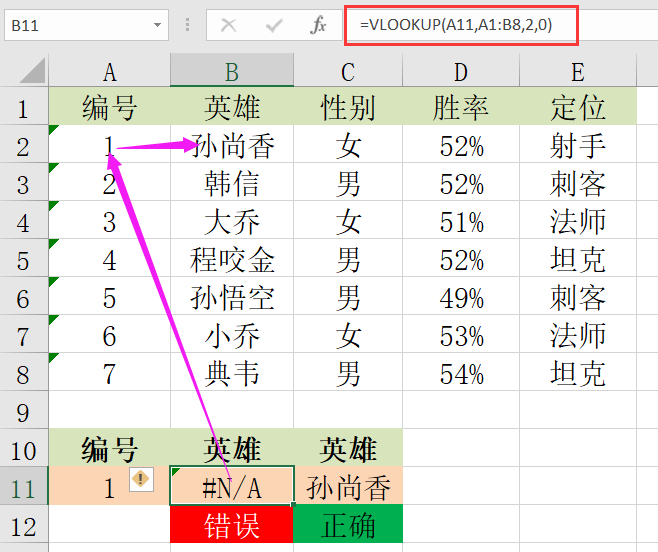
Task: Click the error warning icon beside A11
Action: click(141, 479)
